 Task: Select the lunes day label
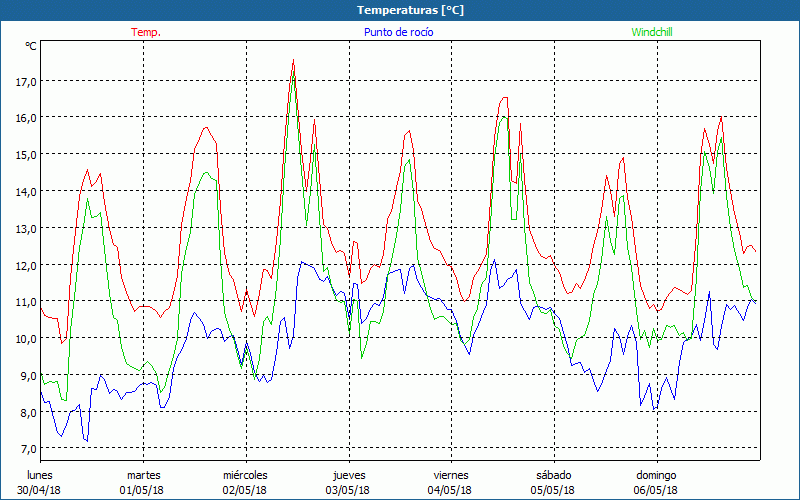pos(40,474)
